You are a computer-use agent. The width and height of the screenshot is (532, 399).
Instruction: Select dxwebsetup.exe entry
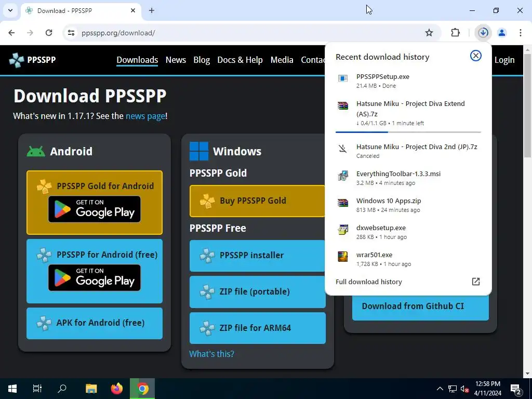click(408, 232)
